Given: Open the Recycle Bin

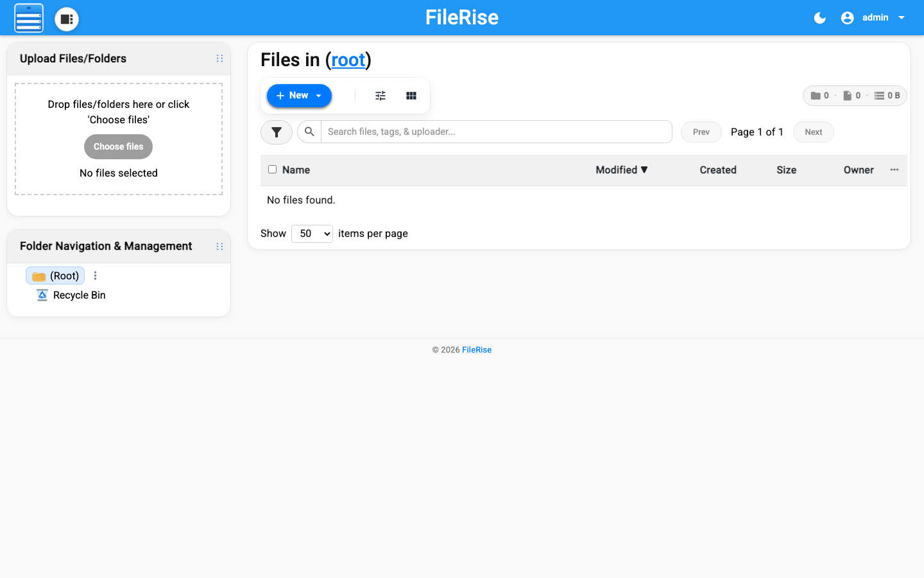Looking at the screenshot, I should click(71, 295).
